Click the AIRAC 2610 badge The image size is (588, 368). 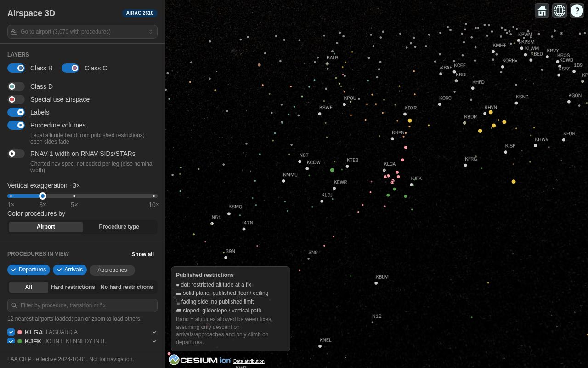point(140,13)
